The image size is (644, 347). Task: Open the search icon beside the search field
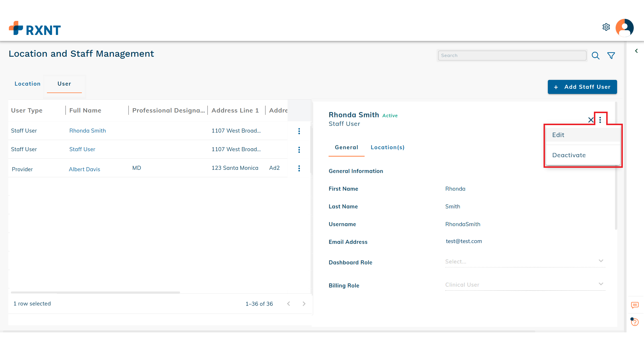[596, 56]
